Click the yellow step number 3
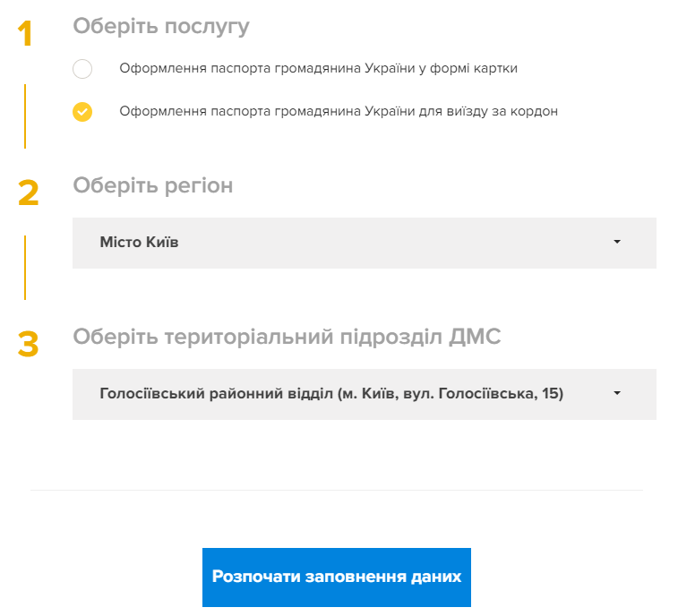The height and width of the screenshot is (616, 678). coord(28,345)
